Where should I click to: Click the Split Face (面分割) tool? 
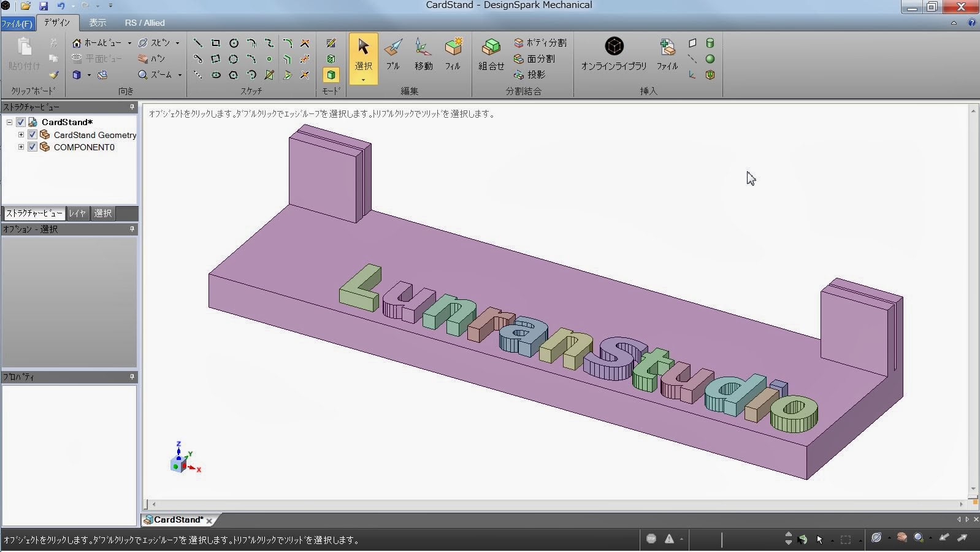535,58
